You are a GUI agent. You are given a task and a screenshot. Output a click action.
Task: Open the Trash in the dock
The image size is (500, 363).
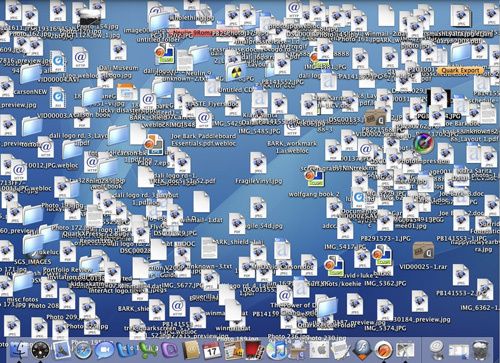pos(481,350)
